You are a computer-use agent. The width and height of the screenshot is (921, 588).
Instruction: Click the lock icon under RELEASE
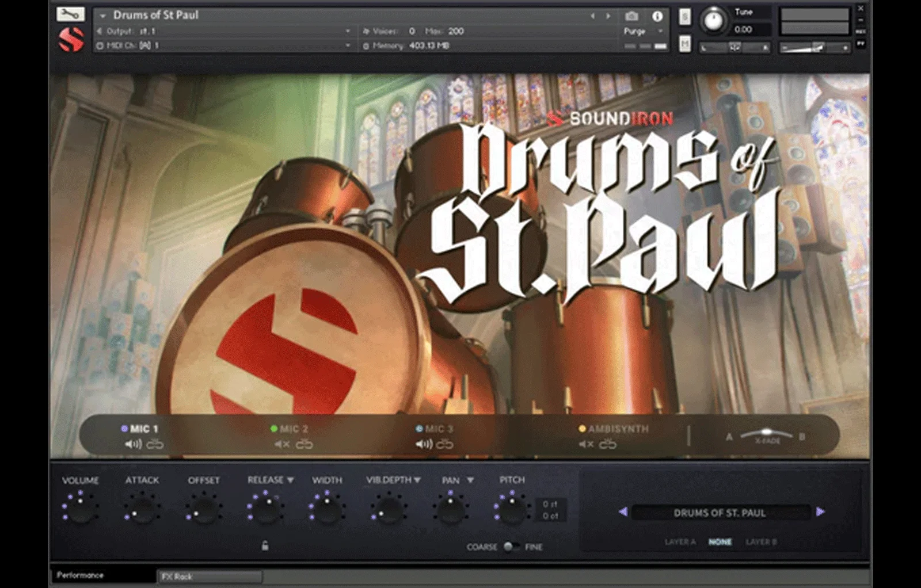(265, 545)
